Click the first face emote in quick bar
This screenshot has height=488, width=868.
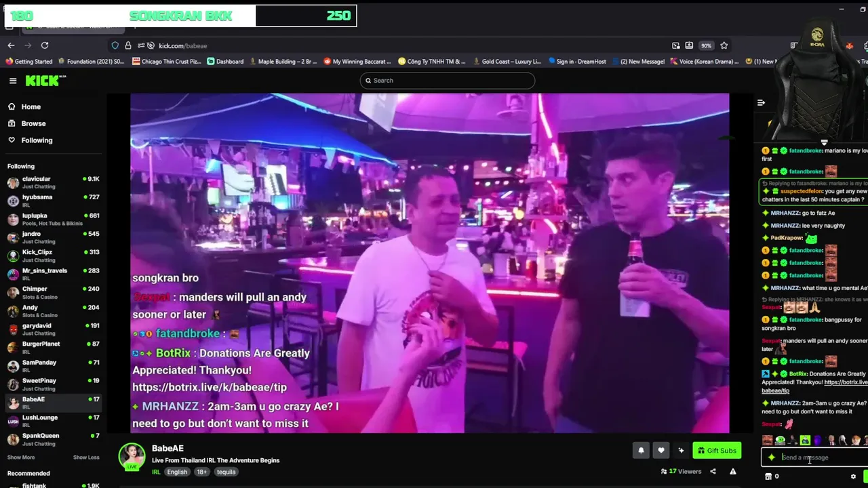coord(768,441)
